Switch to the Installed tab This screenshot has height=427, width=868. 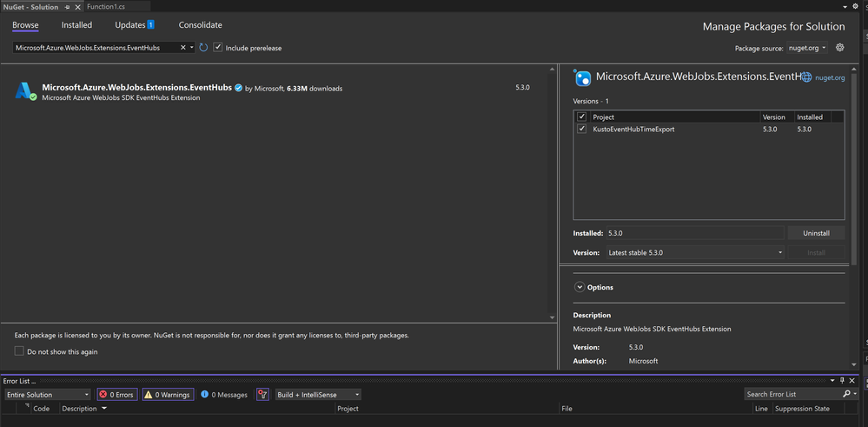pos(77,25)
